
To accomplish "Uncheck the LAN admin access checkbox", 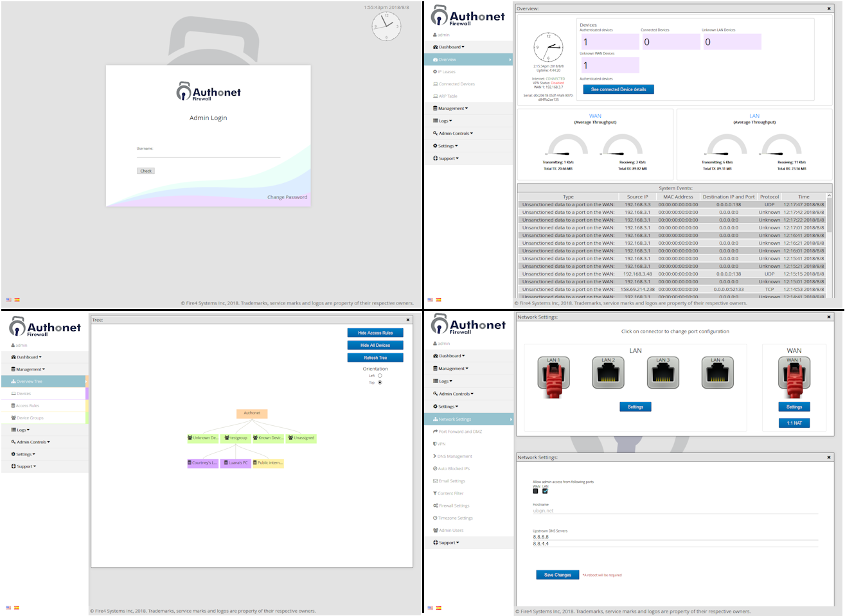I will [x=545, y=491].
